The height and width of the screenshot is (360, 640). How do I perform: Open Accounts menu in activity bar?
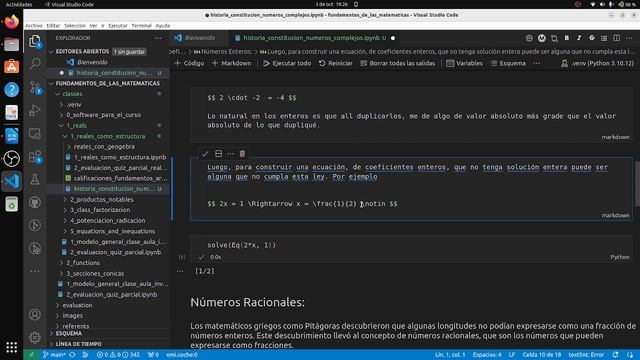tap(35, 315)
